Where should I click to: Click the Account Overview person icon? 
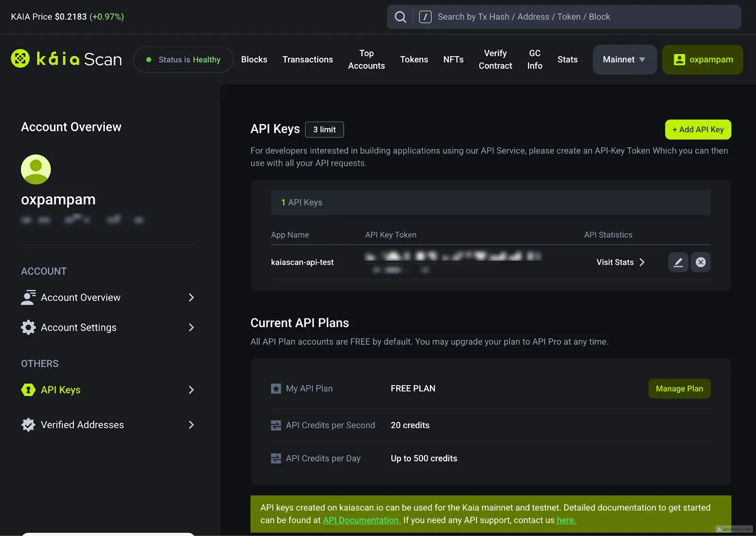pyautogui.click(x=28, y=297)
